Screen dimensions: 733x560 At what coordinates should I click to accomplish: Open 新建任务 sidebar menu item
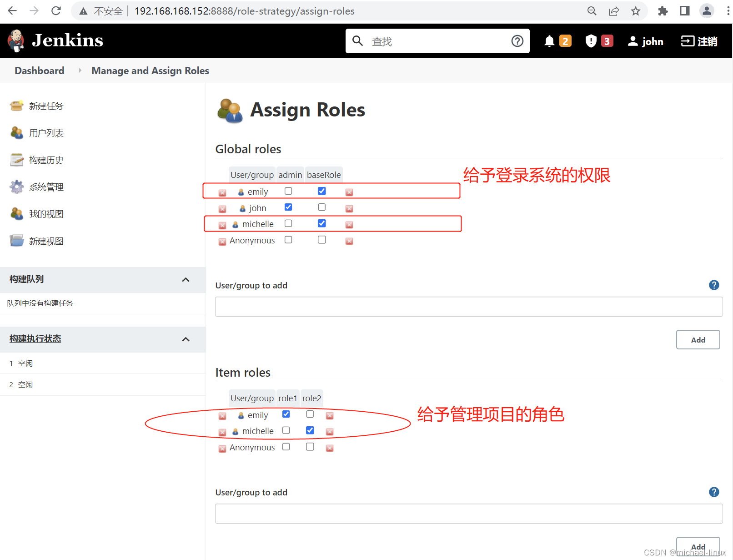pos(46,106)
